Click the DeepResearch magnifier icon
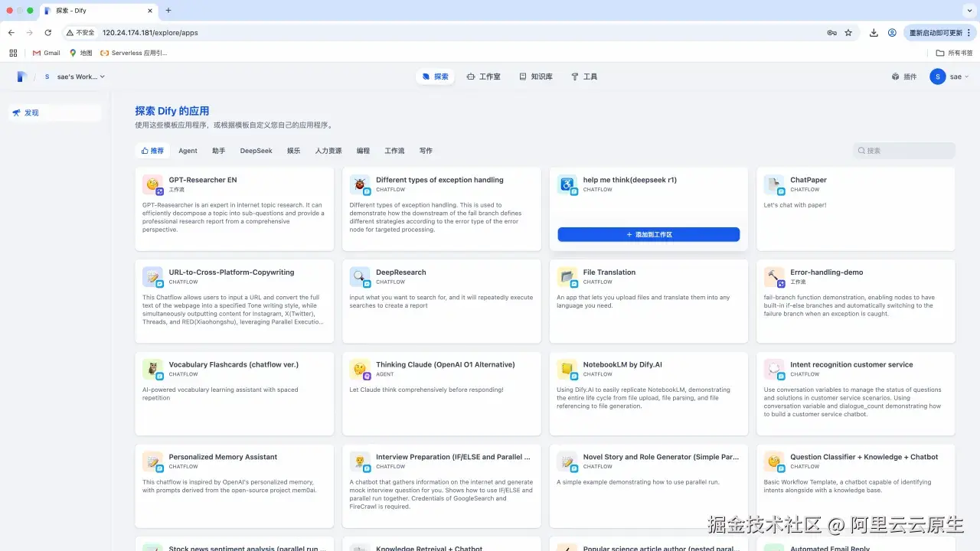This screenshot has height=551, width=980. pos(360,276)
